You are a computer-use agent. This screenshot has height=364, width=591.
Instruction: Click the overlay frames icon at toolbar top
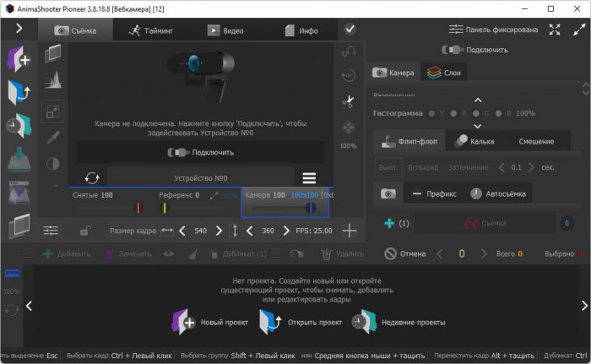[x=52, y=53]
